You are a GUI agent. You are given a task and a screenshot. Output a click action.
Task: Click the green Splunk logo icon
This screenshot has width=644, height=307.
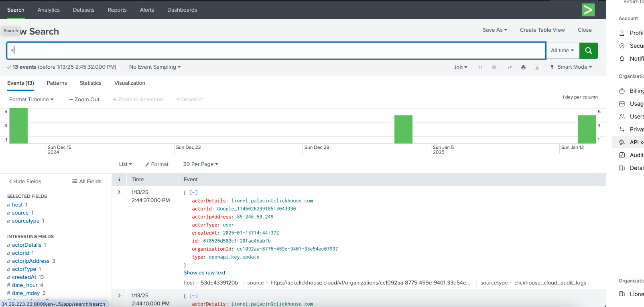(x=588, y=10)
